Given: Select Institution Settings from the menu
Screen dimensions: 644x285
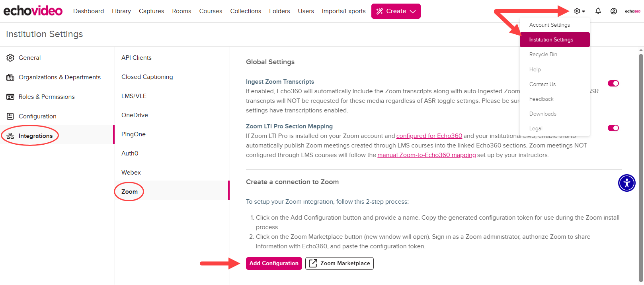Looking at the screenshot, I should click(x=551, y=39).
